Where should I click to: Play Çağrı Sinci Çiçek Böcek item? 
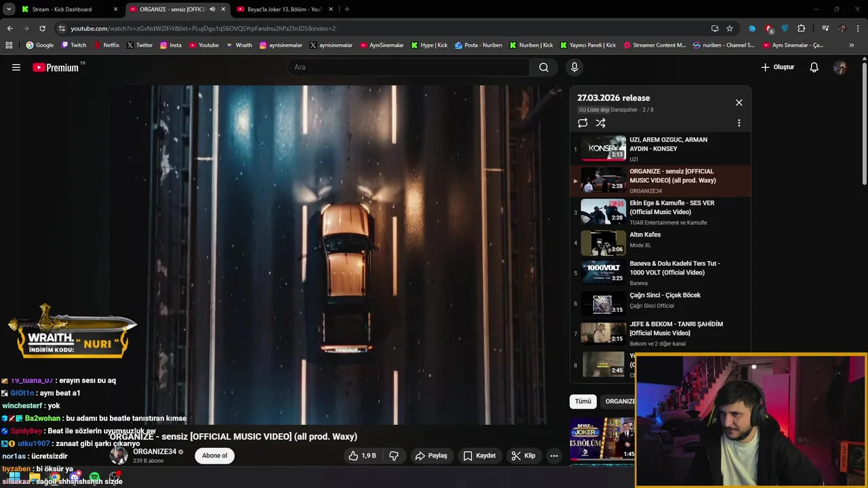660,303
